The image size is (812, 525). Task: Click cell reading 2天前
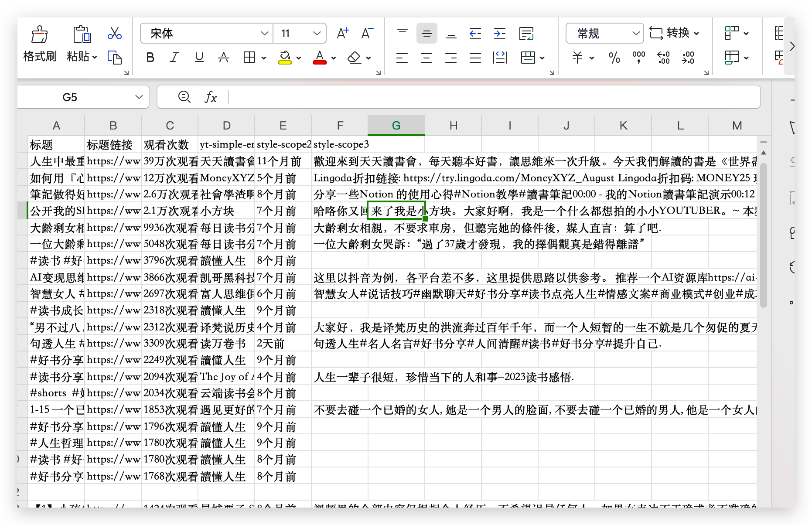click(x=283, y=344)
